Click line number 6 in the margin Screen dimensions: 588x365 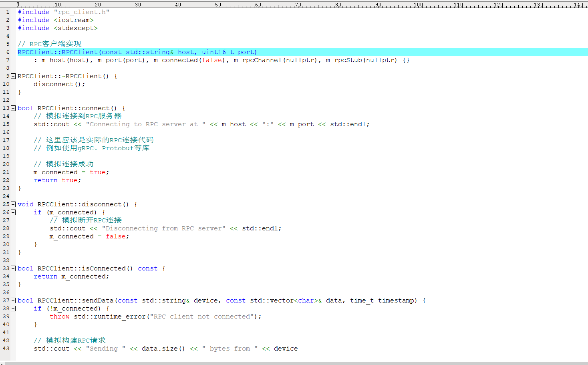point(7,52)
